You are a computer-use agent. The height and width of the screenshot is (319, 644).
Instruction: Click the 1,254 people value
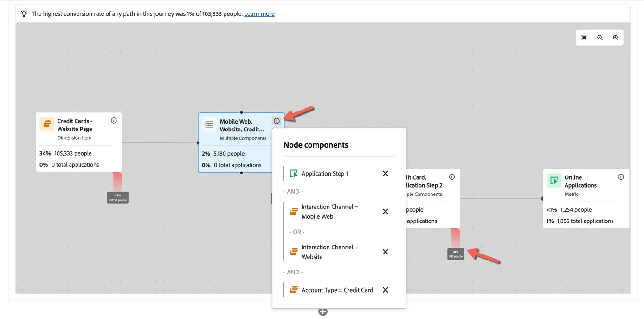pyautogui.click(x=576, y=209)
